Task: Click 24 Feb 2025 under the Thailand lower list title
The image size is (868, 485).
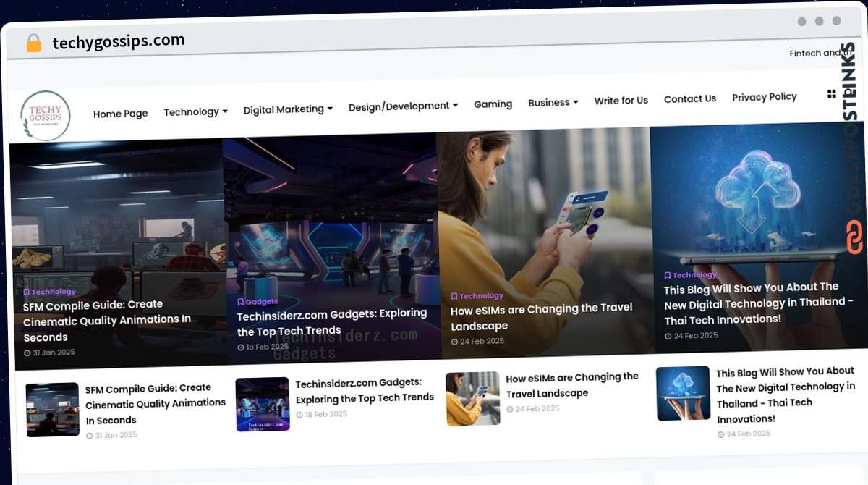Action: click(x=749, y=434)
